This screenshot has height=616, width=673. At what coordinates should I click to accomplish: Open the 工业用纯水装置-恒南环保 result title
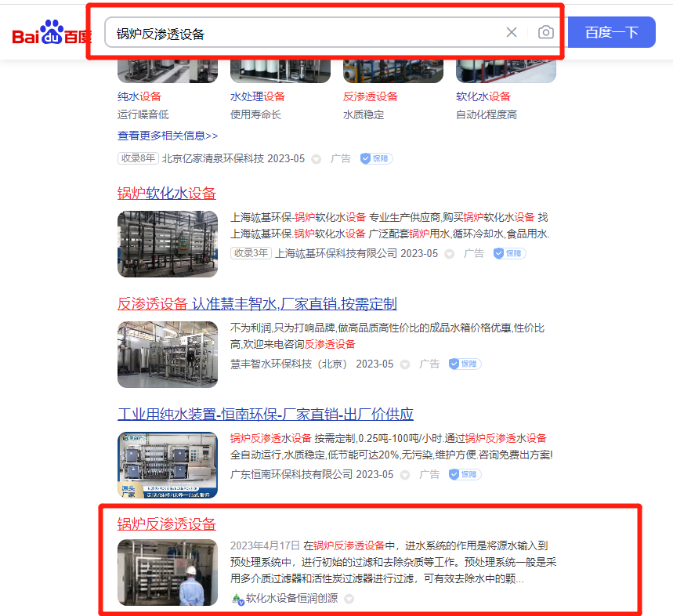click(265, 415)
